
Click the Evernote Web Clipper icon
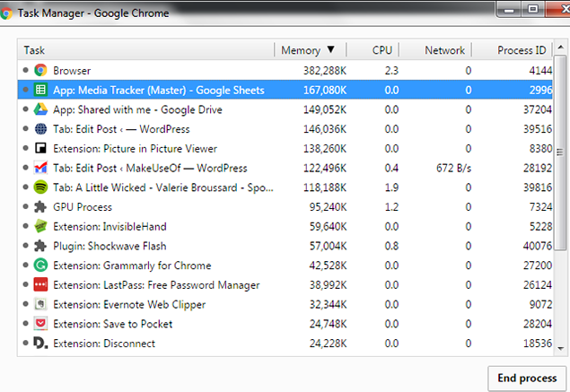click(x=40, y=304)
